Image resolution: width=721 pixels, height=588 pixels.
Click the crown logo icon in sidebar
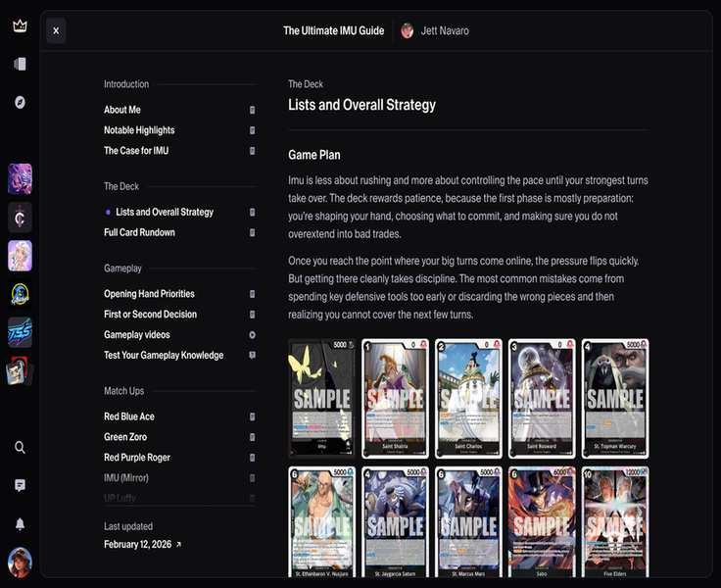coord(20,25)
